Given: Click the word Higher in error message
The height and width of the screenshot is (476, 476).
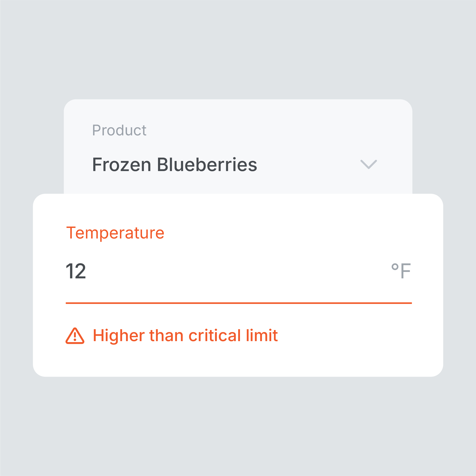Looking at the screenshot, I should coord(119,336).
